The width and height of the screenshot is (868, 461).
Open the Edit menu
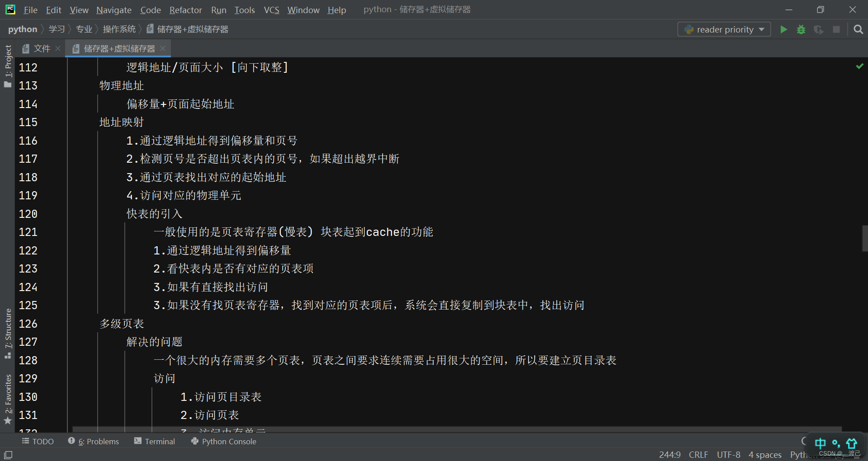click(x=53, y=10)
